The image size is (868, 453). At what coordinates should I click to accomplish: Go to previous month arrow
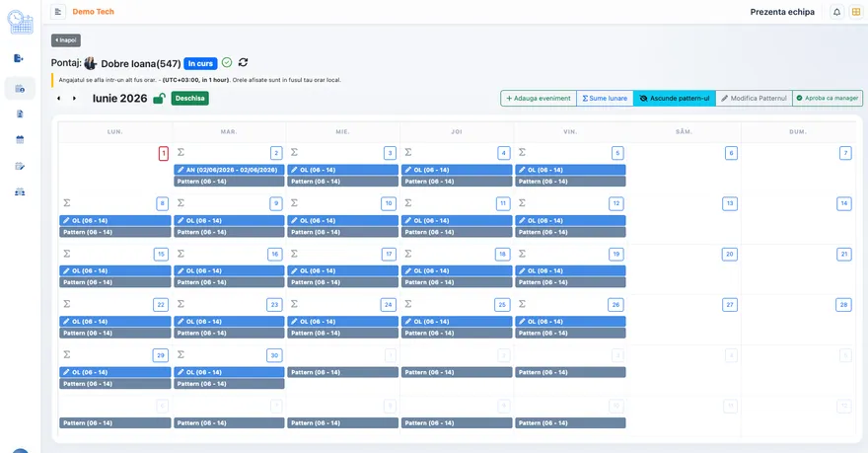[x=58, y=99]
